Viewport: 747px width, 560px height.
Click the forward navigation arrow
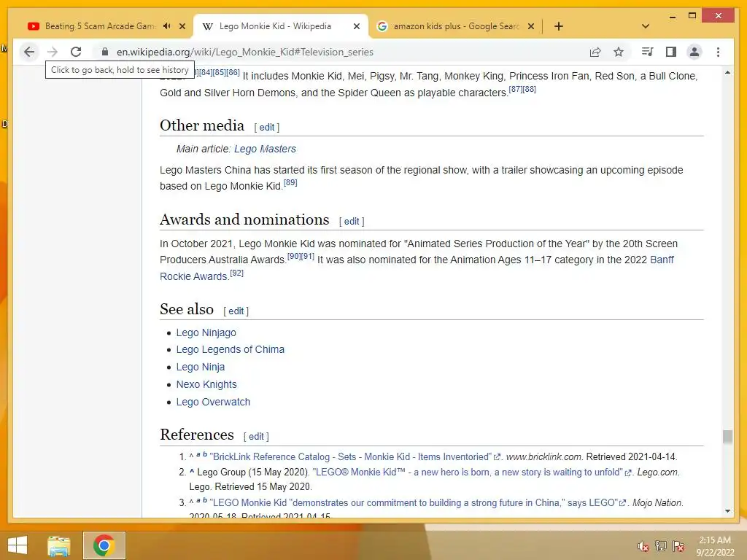click(53, 52)
